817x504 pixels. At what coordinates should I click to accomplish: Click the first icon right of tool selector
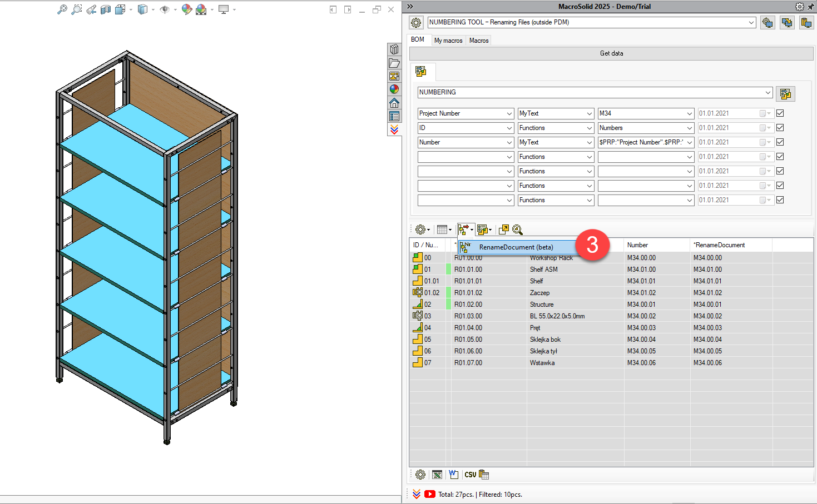768,23
